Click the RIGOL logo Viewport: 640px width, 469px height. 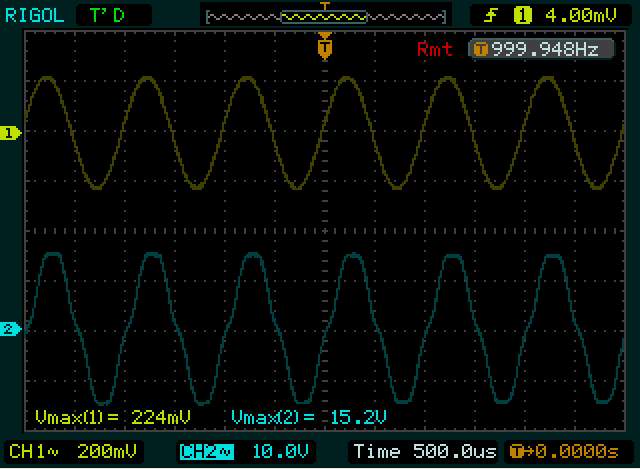click(x=36, y=14)
